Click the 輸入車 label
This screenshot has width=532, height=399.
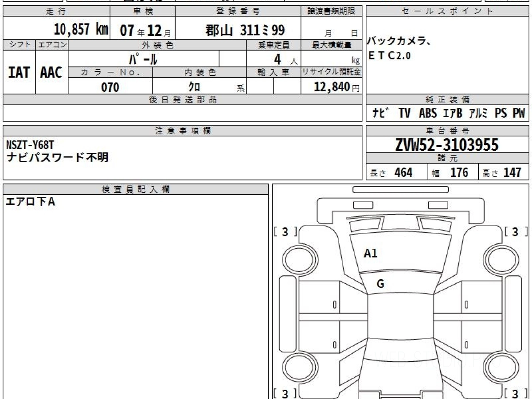point(274,73)
